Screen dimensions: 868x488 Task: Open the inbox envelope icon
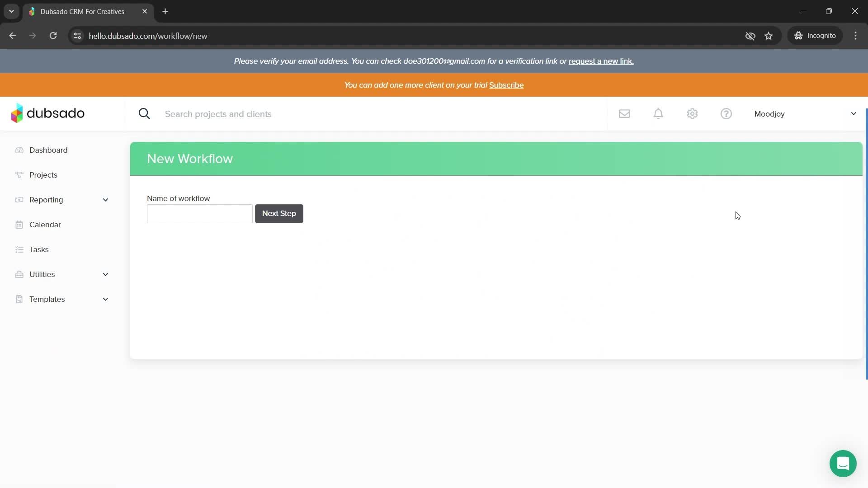[x=624, y=114]
